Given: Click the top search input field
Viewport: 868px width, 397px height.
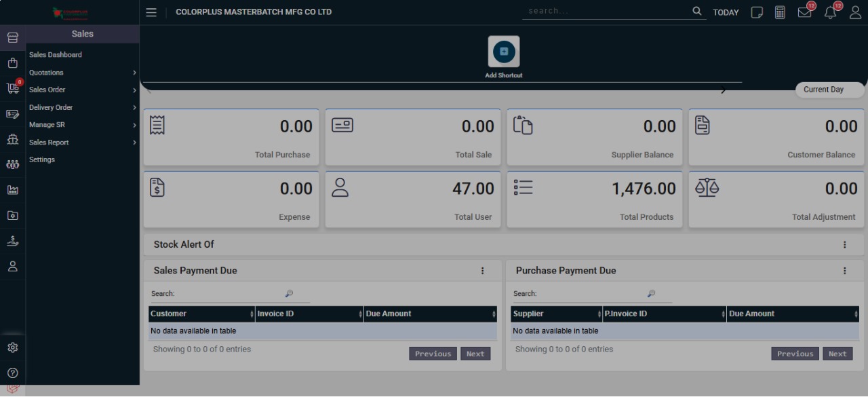Looking at the screenshot, I should [x=607, y=12].
